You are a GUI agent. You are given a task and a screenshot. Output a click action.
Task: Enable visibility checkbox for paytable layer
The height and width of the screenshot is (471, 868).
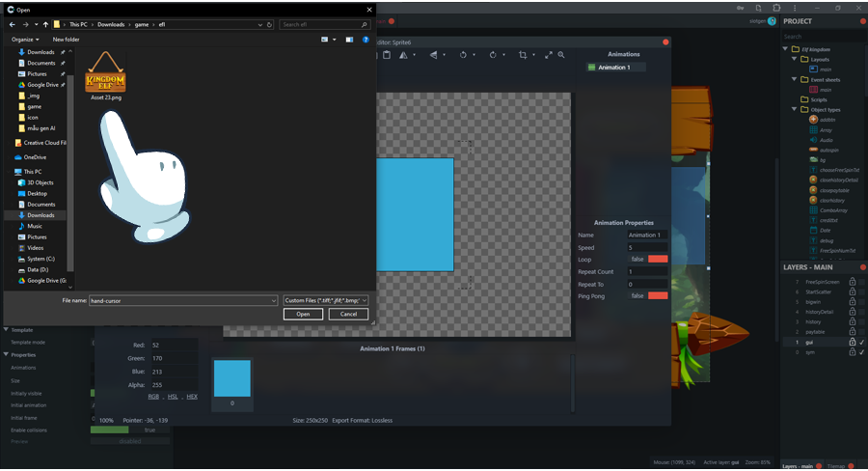click(862, 332)
